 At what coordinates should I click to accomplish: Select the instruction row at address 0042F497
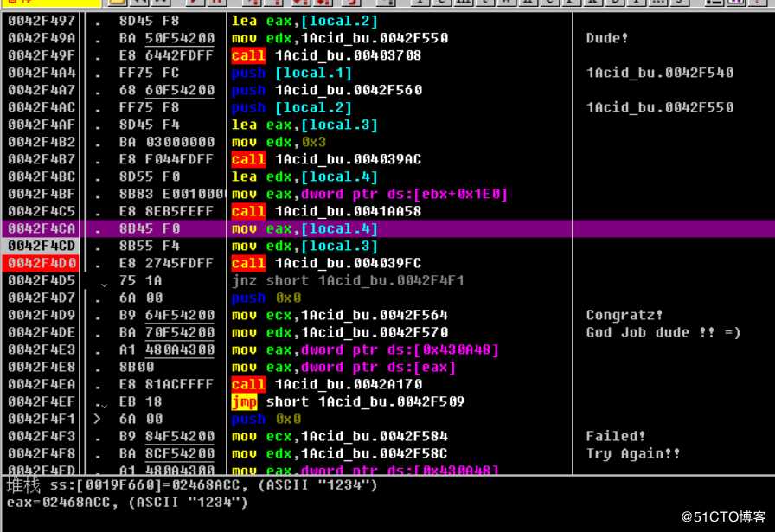[x=387, y=22]
